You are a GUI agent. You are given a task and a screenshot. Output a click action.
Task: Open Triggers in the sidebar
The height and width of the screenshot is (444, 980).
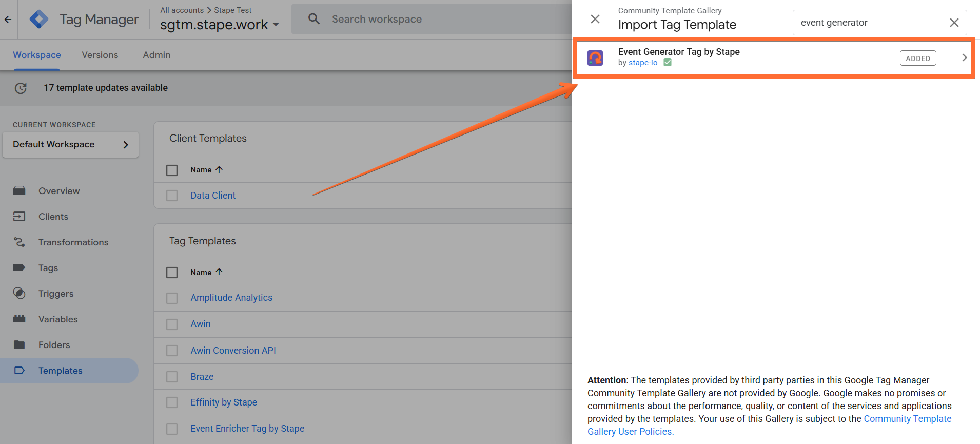(x=56, y=294)
